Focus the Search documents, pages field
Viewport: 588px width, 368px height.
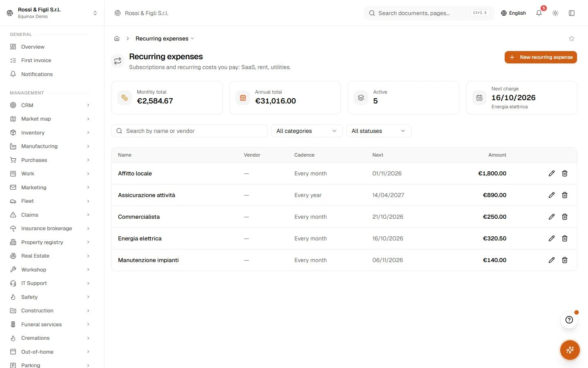(x=429, y=13)
